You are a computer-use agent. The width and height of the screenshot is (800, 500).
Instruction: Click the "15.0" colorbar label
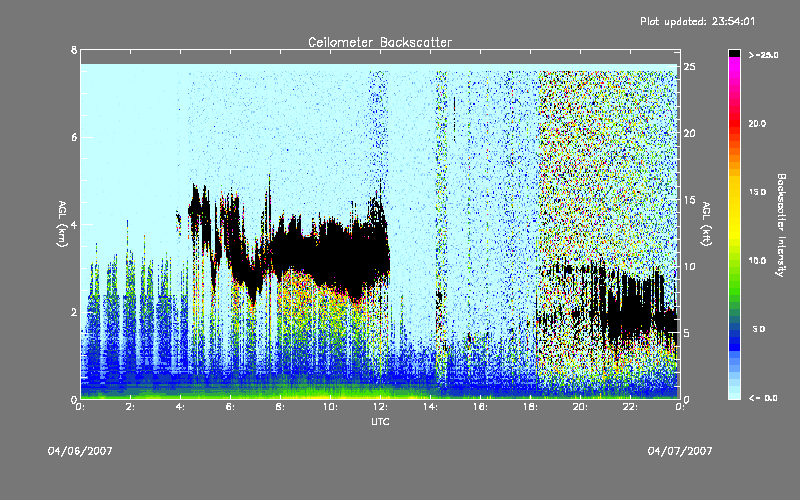(757, 192)
